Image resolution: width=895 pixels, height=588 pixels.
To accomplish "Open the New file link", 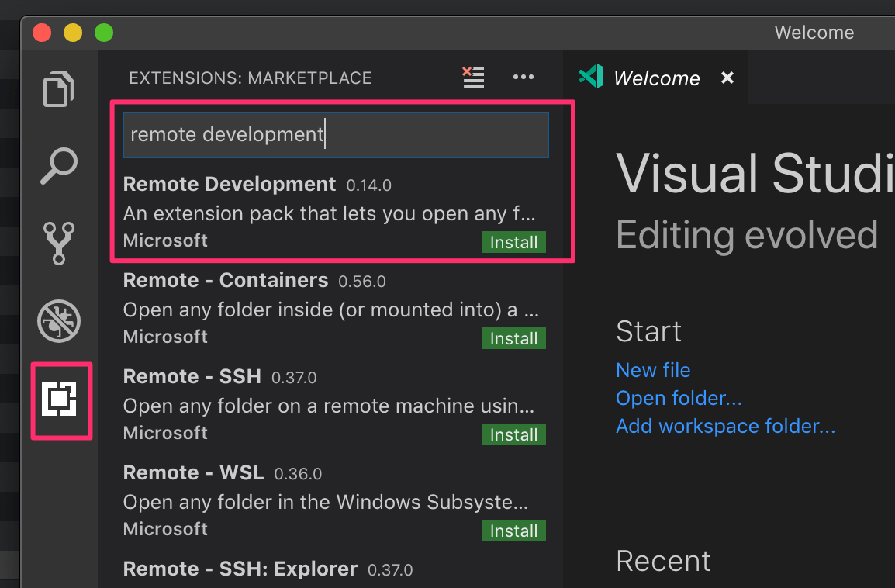I will (x=653, y=370).
